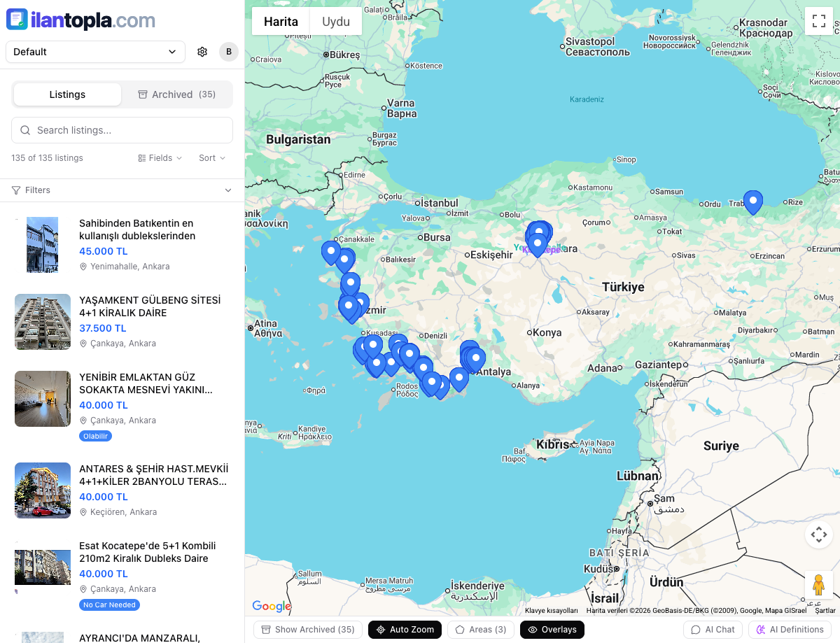The image size is (840, 643).
Task: Click the B user avatar icon
Action: point(228,51)
